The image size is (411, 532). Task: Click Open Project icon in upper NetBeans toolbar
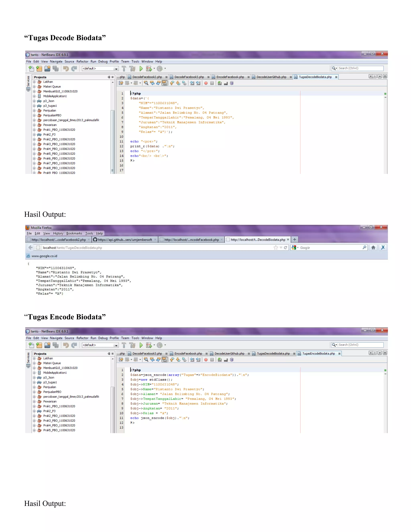[47, 69]
